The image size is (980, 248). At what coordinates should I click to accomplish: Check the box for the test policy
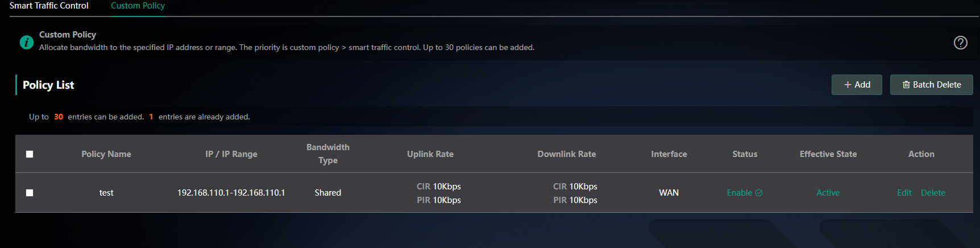(30, 193)
